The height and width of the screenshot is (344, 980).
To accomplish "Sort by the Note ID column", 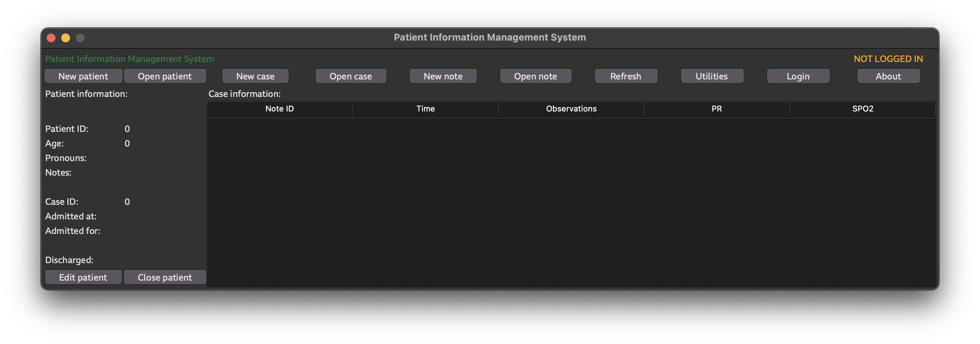I will pyautogui.click(x=280, y=109).
